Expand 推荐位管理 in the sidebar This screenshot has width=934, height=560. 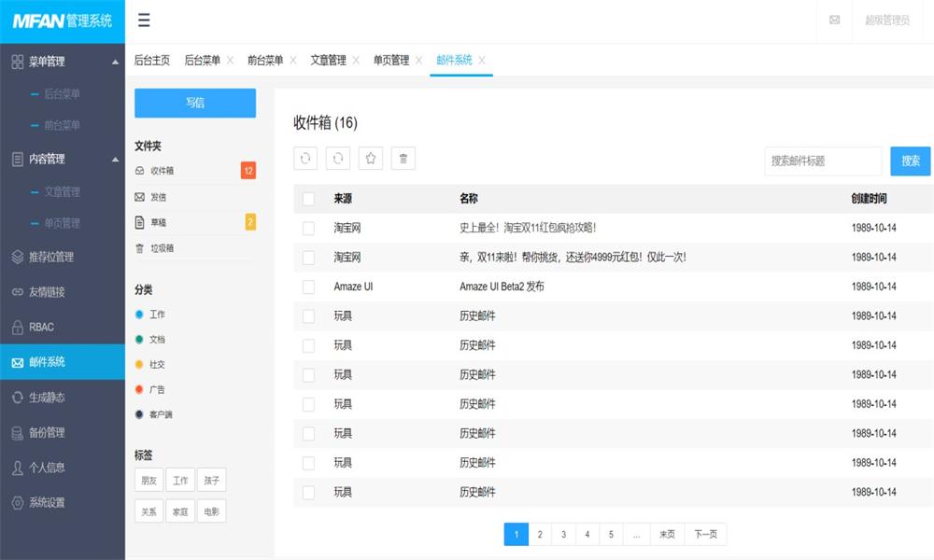click(x=50, y=257)
